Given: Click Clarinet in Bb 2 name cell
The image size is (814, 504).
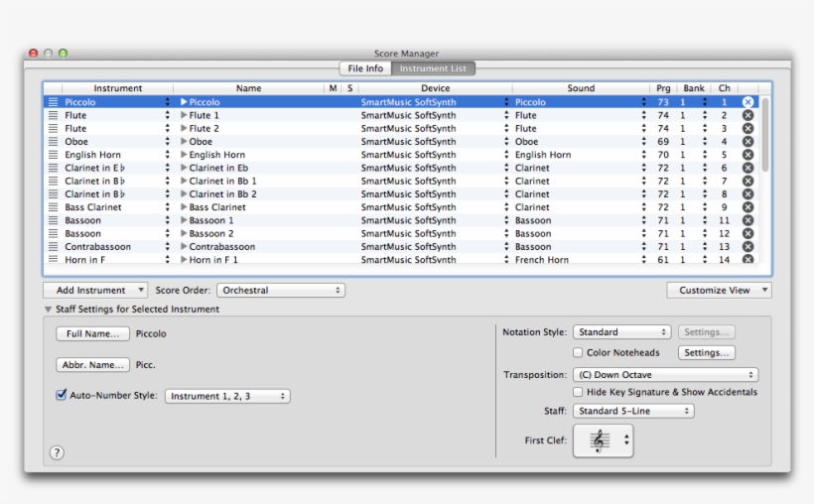Looking at the screenshot, I should 222,194.
